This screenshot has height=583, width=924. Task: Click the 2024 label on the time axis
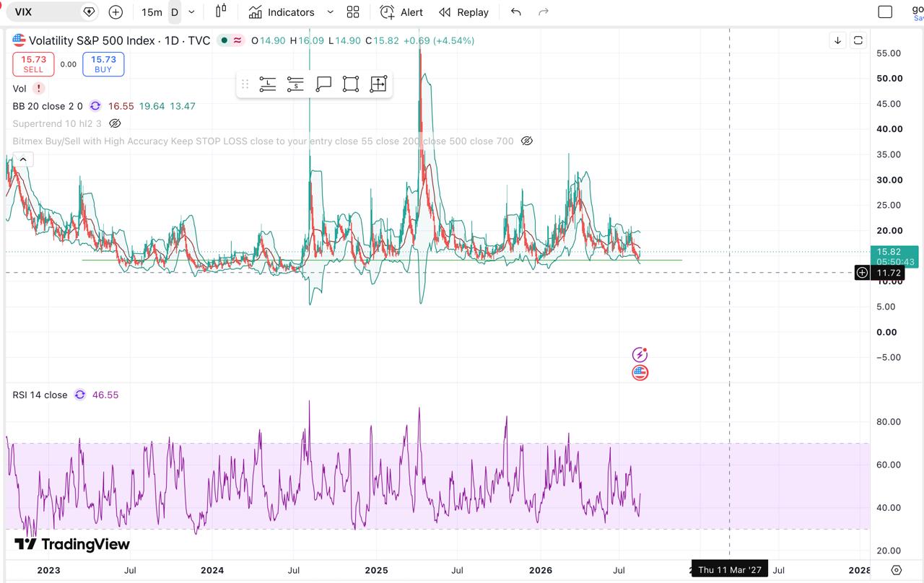212,570
